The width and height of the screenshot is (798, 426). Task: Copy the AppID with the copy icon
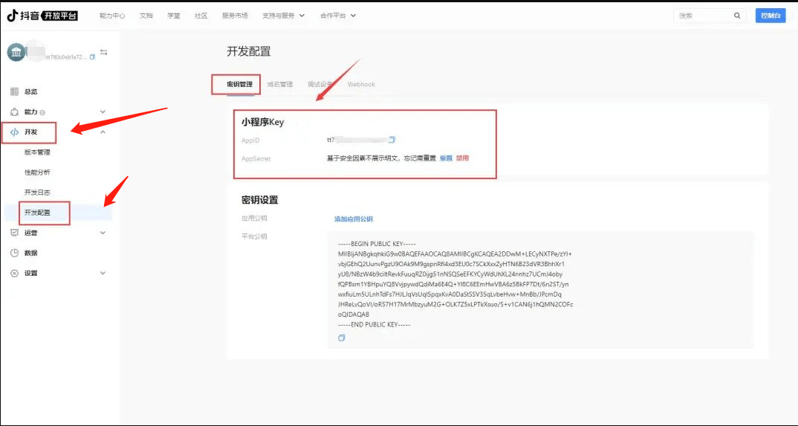point(392,140)
